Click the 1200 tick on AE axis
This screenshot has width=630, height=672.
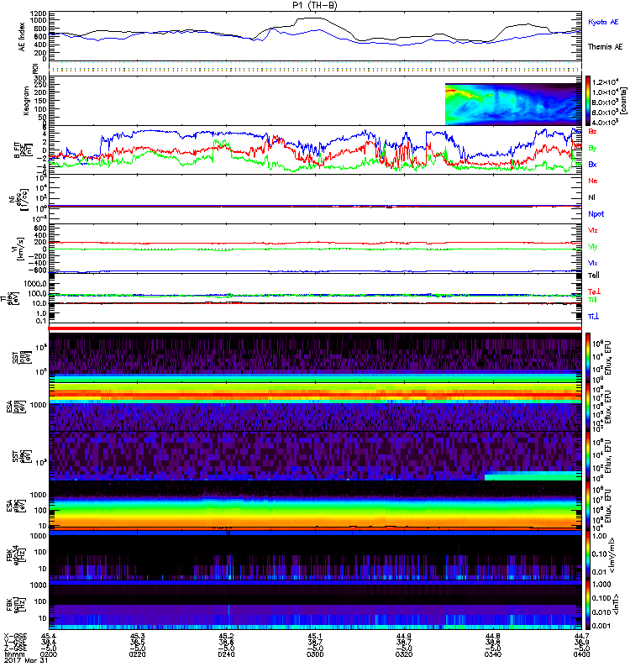point(39,13)
